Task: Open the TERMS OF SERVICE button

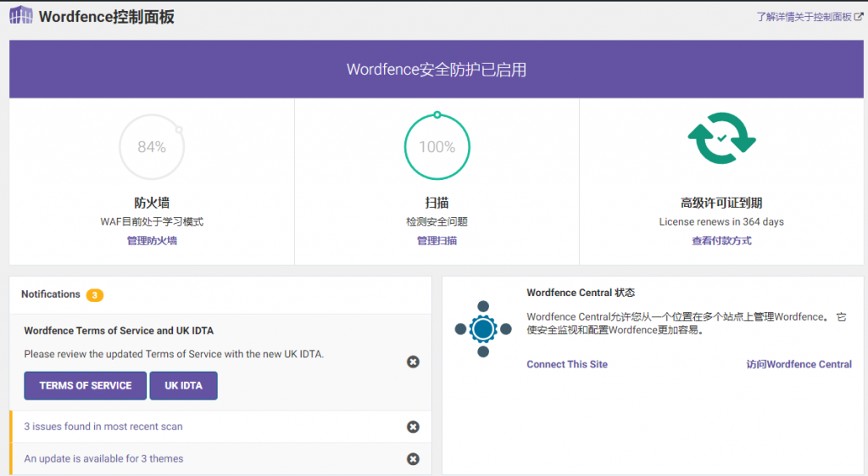Action: pos(85,385)
